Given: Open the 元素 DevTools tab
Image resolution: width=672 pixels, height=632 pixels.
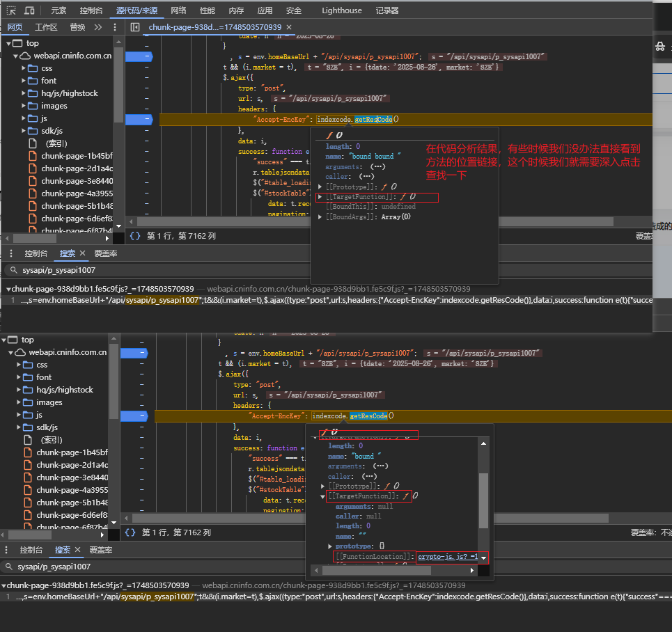Looking at the screenshot, I should click(x=58, y=10).
